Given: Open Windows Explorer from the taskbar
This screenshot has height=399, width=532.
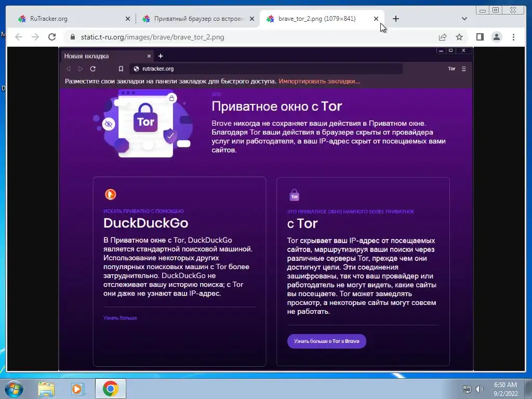Looking at the screenshot, I should (x=46, y=389).
